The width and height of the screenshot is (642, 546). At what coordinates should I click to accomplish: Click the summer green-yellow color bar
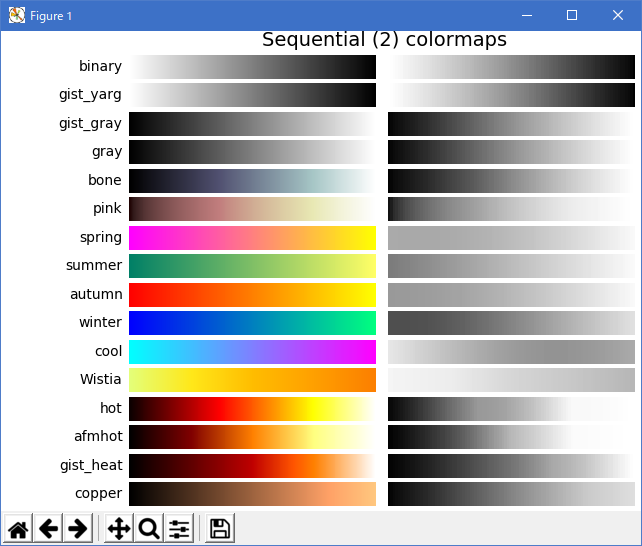252,266
